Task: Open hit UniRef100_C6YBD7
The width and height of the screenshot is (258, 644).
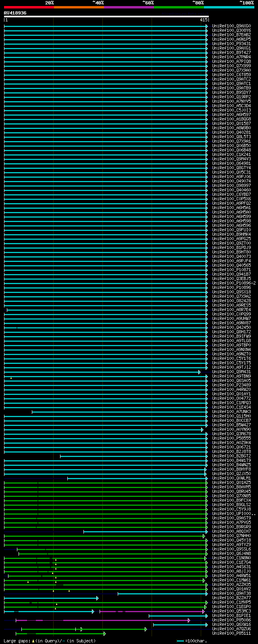Action: pos(231,195)
